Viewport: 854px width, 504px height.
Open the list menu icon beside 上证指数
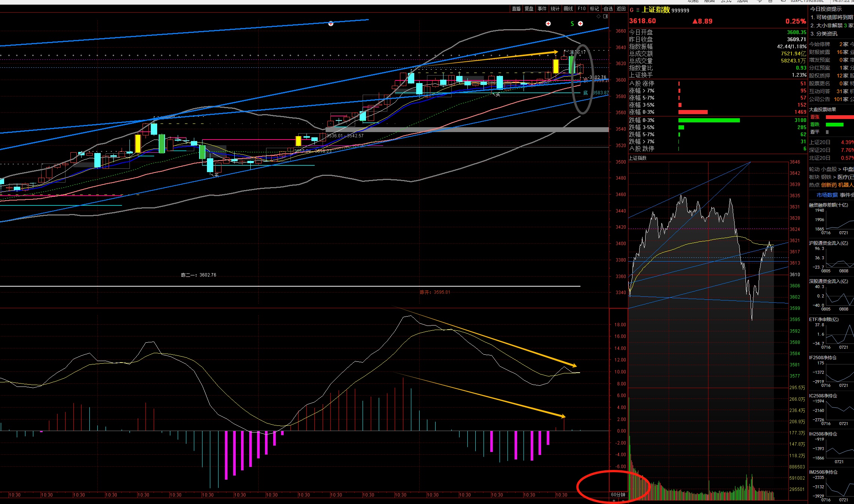click(638, 10)
